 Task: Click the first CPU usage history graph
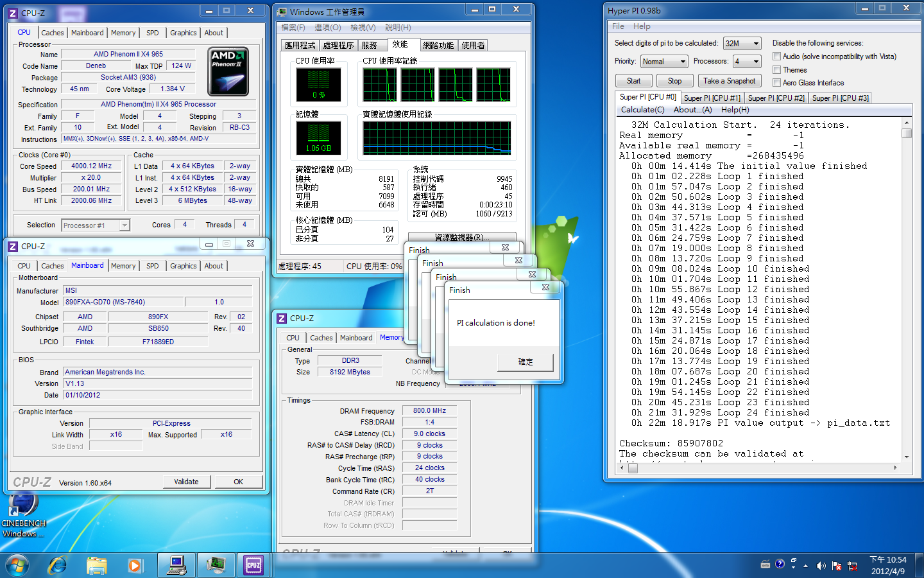click(x=380, y=84)
